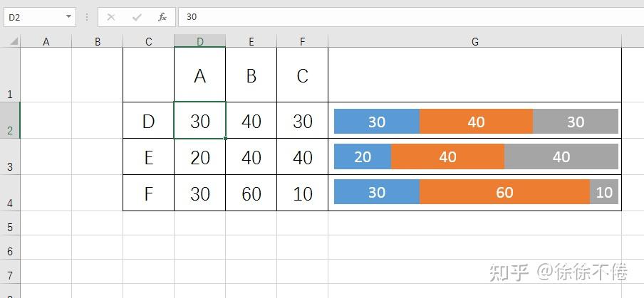Click the Name Box showing D2
Screen dimensions: 644x298
point(34,17)
